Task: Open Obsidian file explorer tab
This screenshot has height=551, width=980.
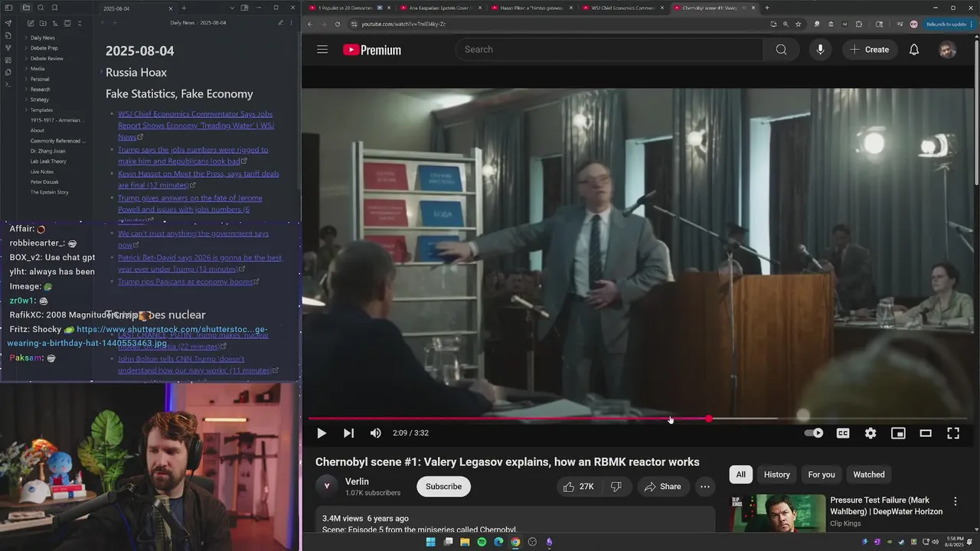Action: [x=26, y=8]
